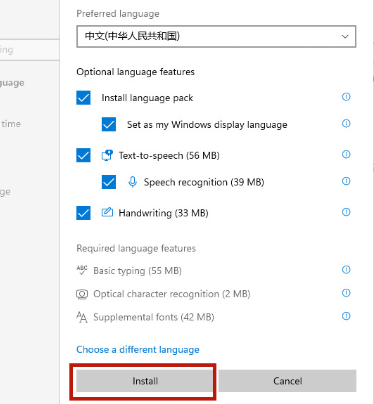This screenshot has height=404, width=374.
Task: Click the Basic typing ABC icon
Action: click(82, 270)
